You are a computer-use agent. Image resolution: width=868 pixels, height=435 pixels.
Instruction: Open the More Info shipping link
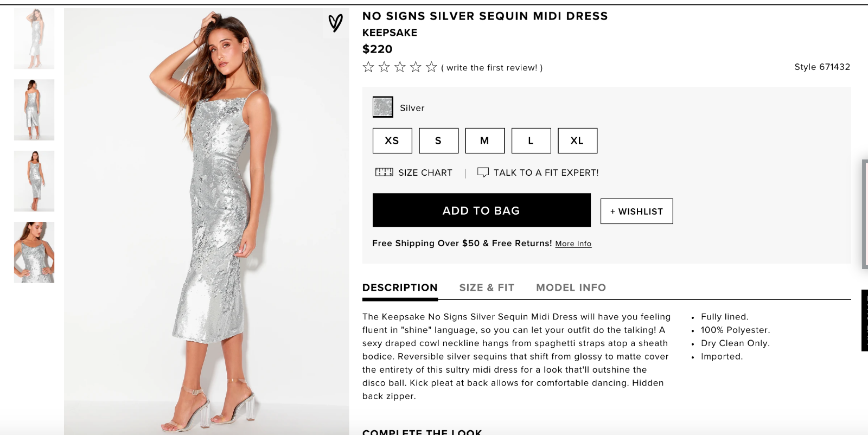(x=573, y=244)
